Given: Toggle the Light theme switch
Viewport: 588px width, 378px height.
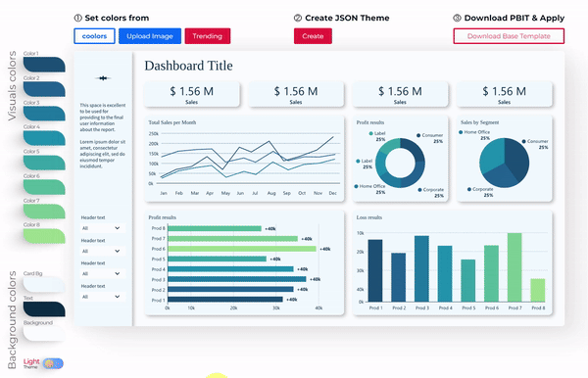Looking at the screenshot, I should (x=53, y=363).
